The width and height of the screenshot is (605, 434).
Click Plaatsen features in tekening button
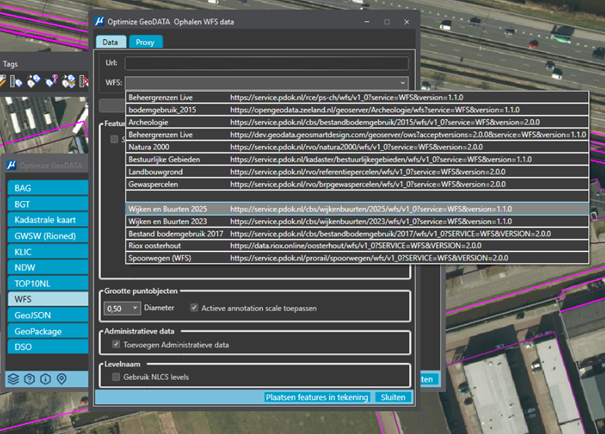[317, 397]
